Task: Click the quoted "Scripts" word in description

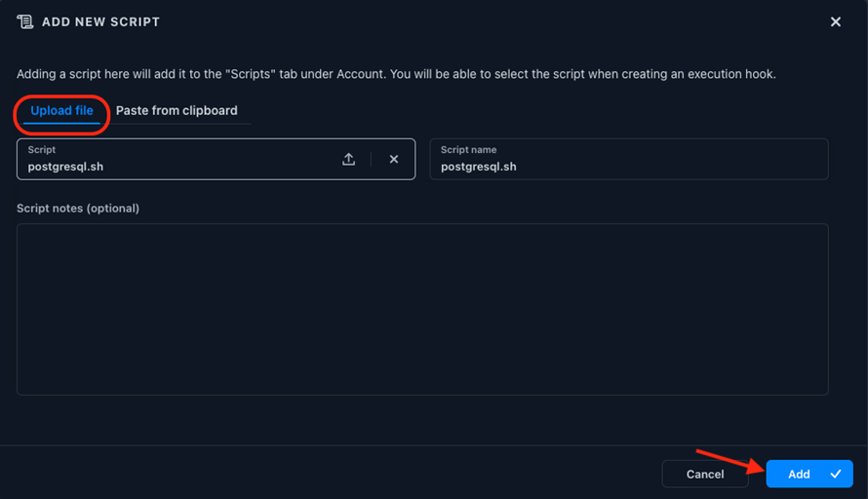Action: coord(251,74)
